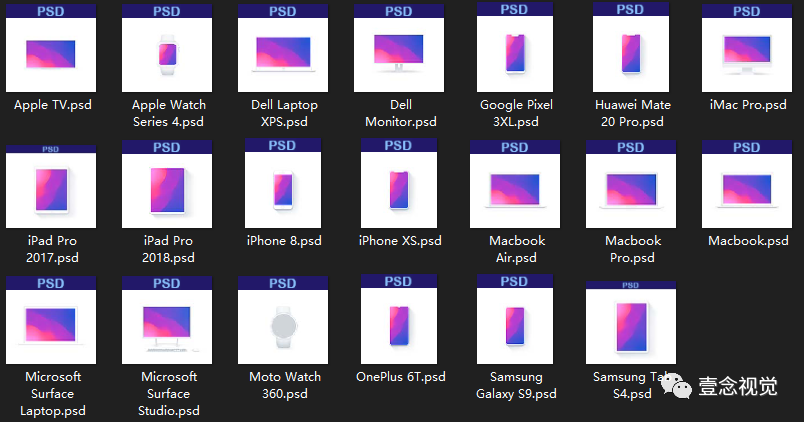
Task: Select the OnePlus 6T.psd file icon
Action: (x=399, y=319)
